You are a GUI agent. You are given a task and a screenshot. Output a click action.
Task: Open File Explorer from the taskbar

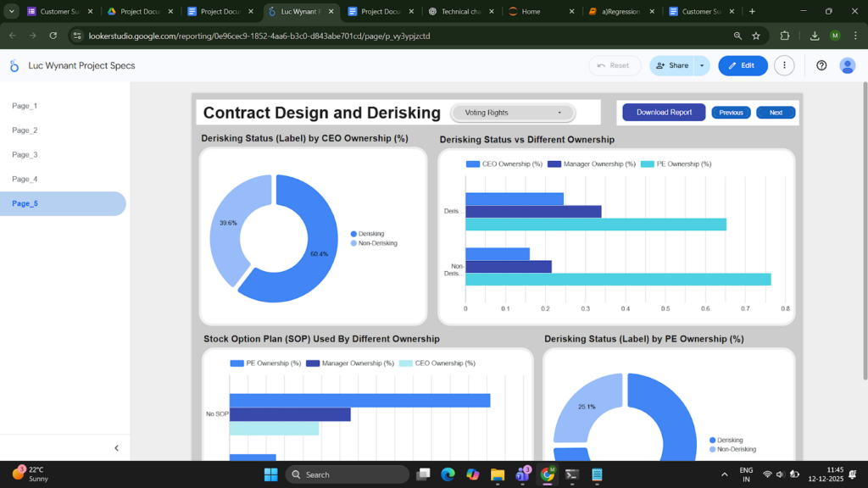498,474
